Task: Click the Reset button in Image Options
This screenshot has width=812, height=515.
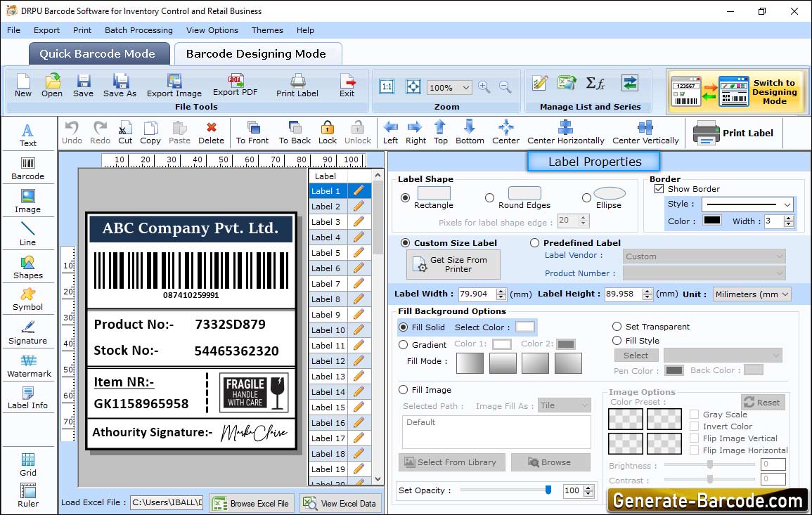Action: (763, 402)
